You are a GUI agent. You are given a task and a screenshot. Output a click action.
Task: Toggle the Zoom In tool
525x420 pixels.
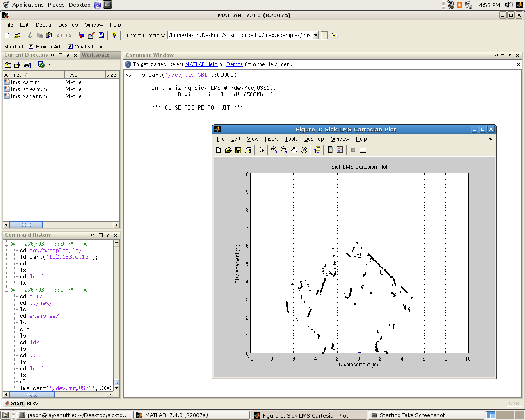point(274,150)
